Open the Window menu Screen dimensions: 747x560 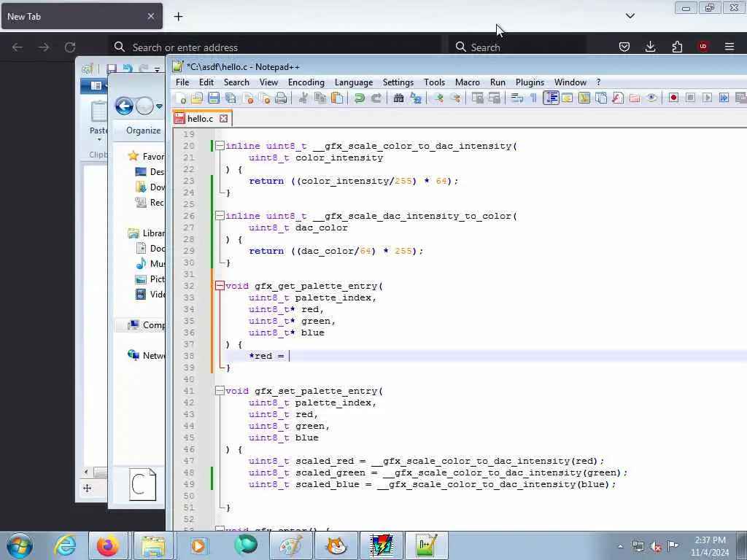click(570, 82)
